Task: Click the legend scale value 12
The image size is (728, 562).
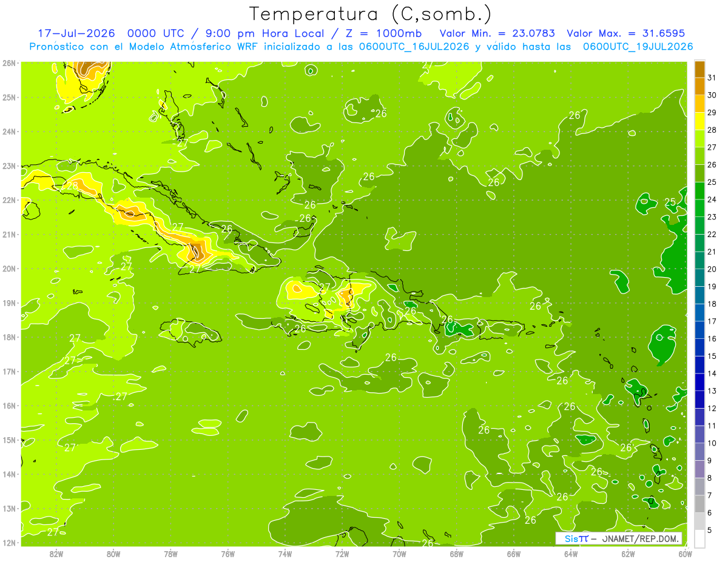Action: click(712, 408)
